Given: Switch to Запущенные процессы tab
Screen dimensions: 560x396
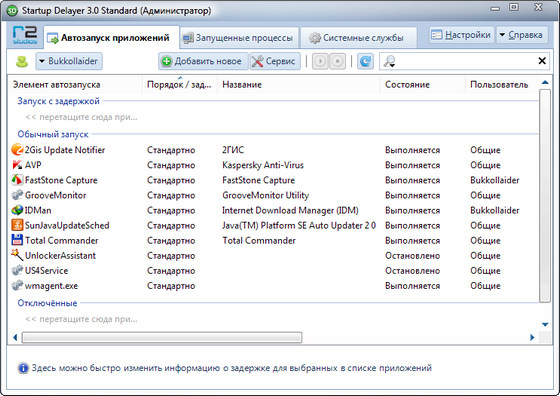Looking at the screenshot, I should (x=239, y=38).
